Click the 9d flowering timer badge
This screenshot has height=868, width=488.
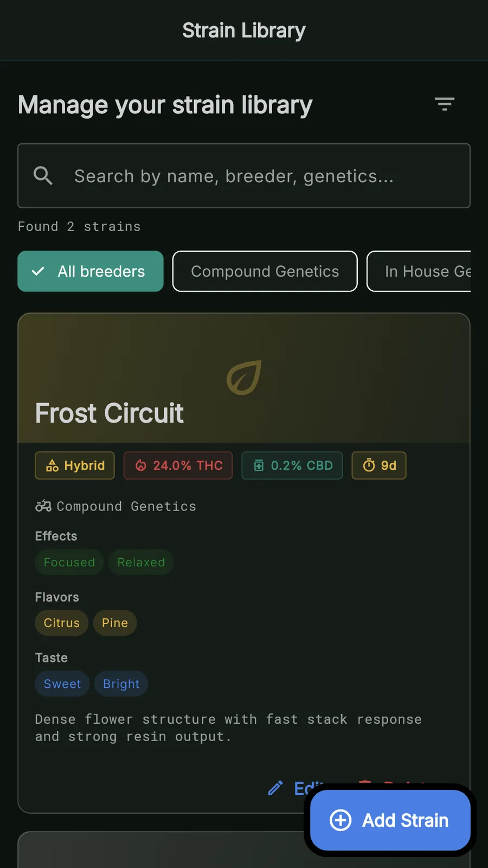[x=379, y=465]
